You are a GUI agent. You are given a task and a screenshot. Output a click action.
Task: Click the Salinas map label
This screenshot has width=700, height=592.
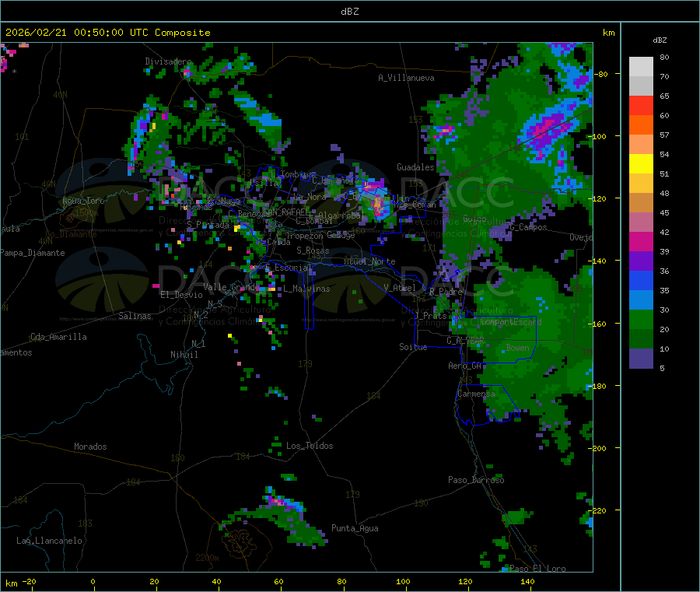(x=135, y=316)
